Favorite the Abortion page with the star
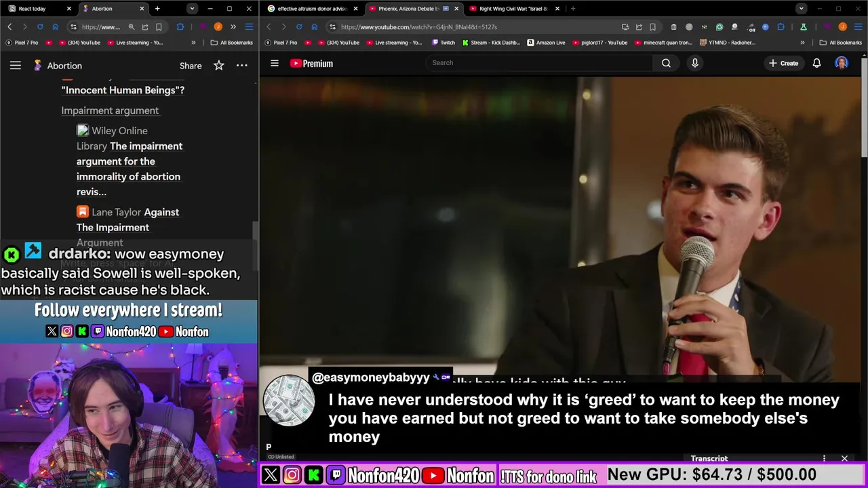Image resolution: width=868 pixels, height=488 pixels. tap(218, 66)
